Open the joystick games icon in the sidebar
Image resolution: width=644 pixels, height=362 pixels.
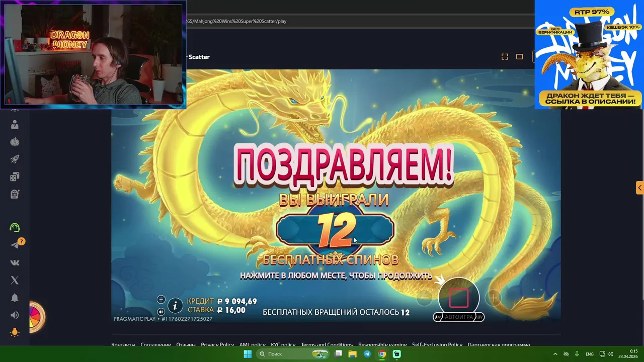(15, 142)
